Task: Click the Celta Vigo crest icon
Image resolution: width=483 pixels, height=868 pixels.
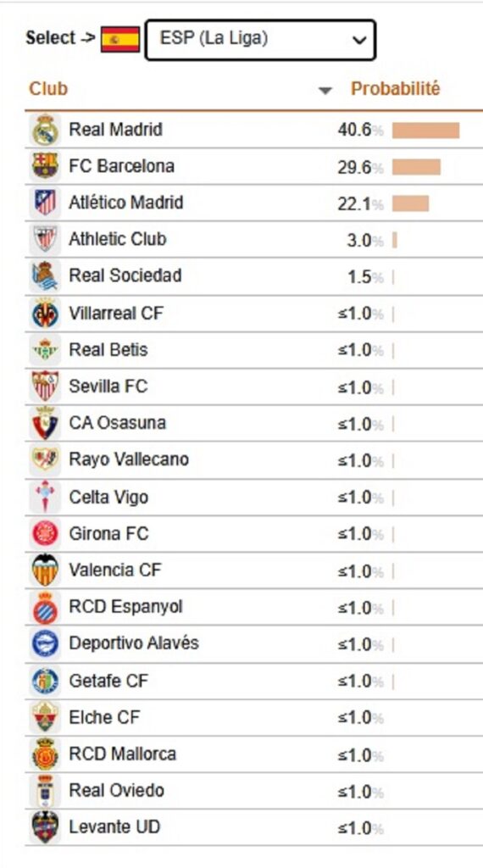Action: 46,497
